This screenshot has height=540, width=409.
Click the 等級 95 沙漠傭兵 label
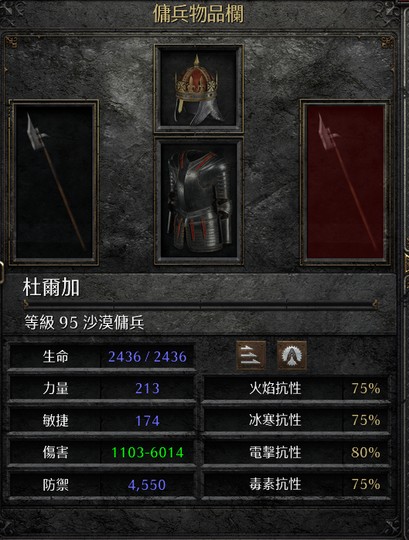point(84,323)
